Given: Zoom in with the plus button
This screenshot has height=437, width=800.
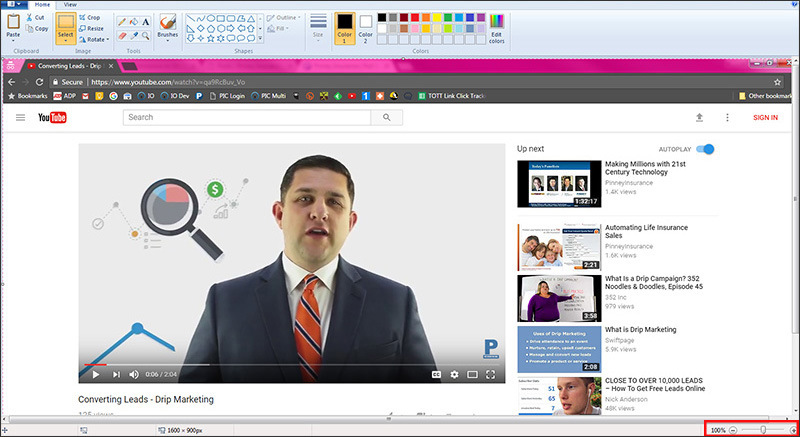Looking at the screenshot, I should (x=793, y=430).
